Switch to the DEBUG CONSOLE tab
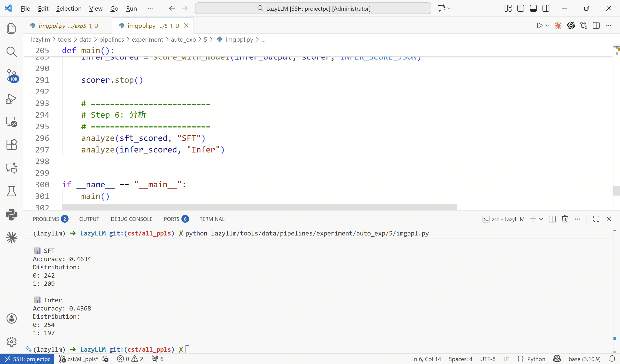Screen dimensions: 620x364 (x=131, y=219)
